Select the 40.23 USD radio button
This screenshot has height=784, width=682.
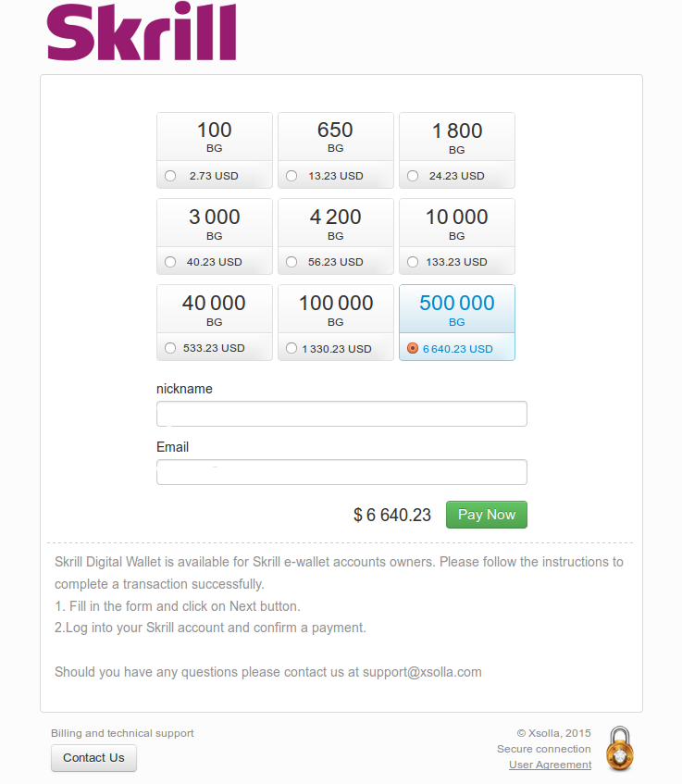click(170, 262)
